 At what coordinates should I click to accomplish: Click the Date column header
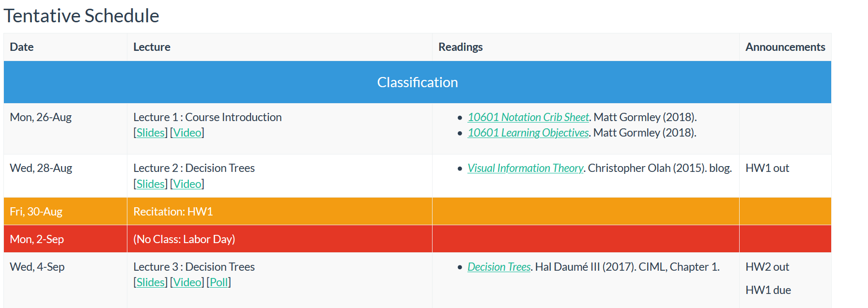22,47
